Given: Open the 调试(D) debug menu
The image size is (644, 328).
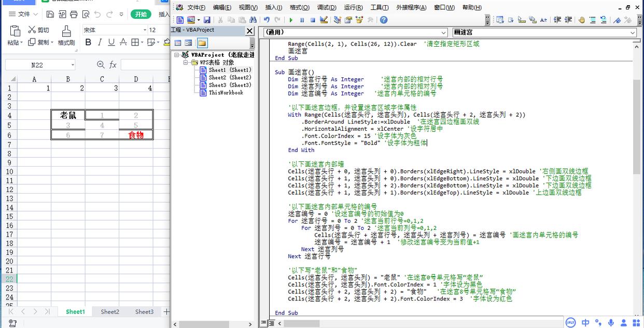Looking at the screenshot, I should pyautogui.click(x=327, y=7).
